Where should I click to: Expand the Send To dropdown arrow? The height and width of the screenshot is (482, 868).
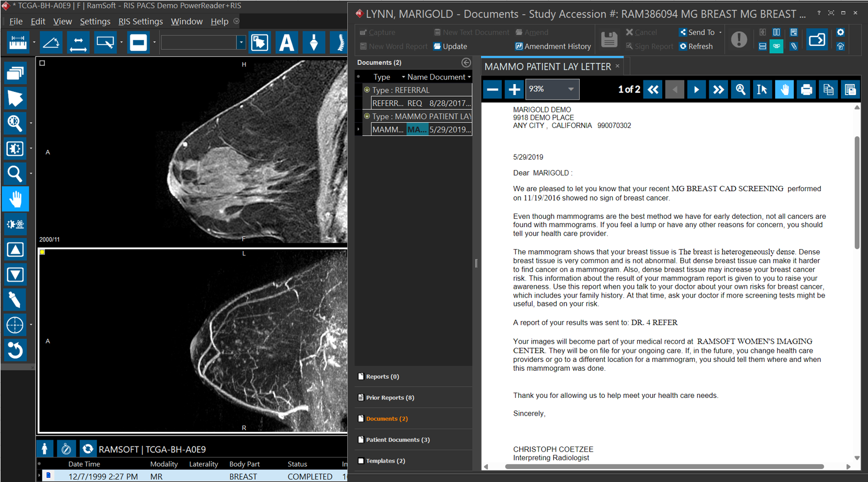click(x=721, y=32)
